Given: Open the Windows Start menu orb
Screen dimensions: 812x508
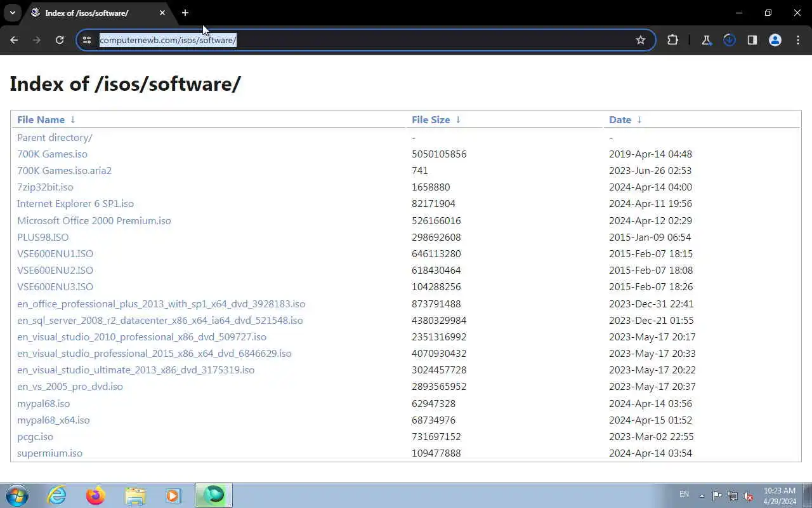Looking at the screenshot, I should 17,495.
